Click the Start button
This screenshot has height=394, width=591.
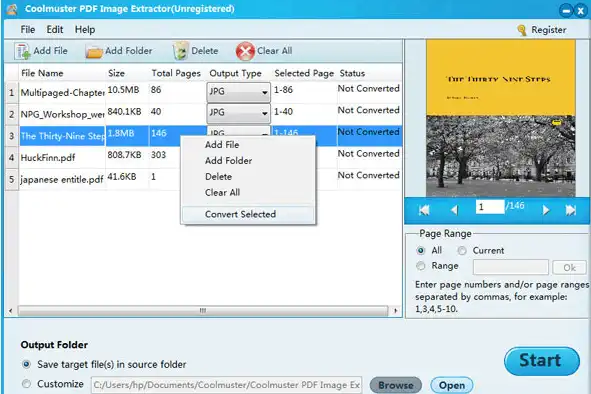coord(542,361)
